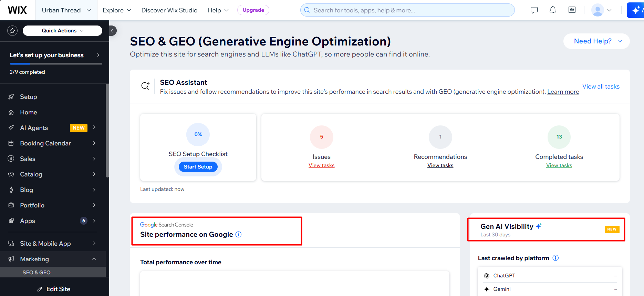Viewport: 644px width, 296px height.
Task: Open the notifications bell
Action: pyautogui.click(x=553, y=10)
